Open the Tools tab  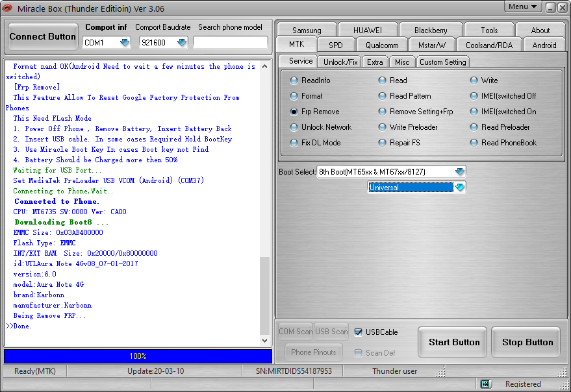point(489,31)
